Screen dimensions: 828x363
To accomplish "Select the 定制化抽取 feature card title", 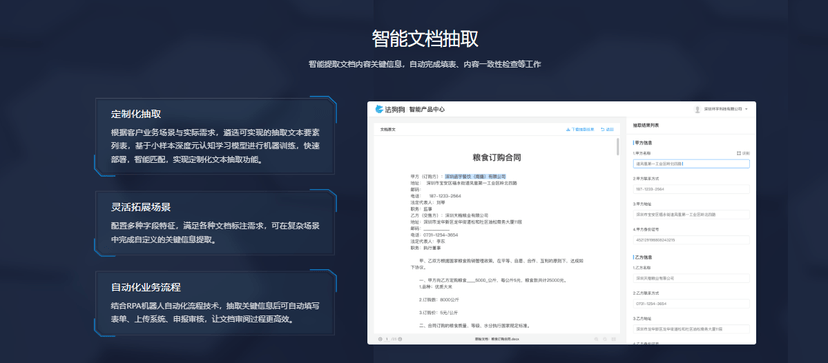I will point(136,114).
